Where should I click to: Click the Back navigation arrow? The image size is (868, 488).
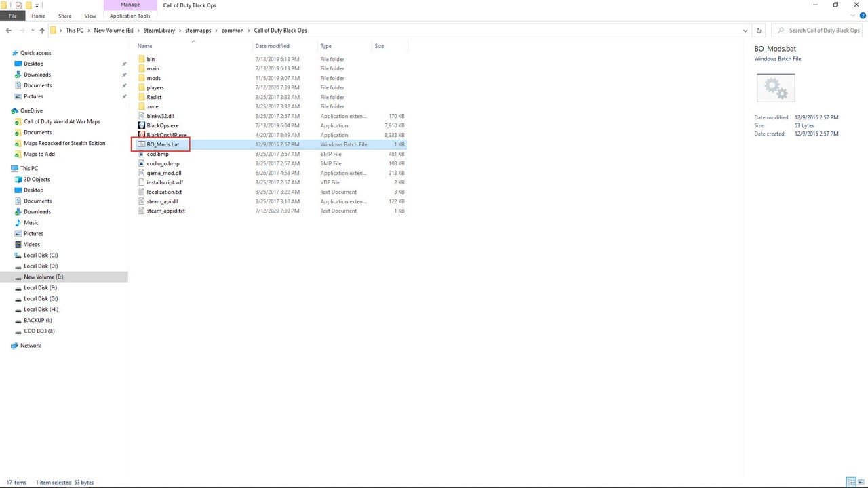click(x=8, y=30)
